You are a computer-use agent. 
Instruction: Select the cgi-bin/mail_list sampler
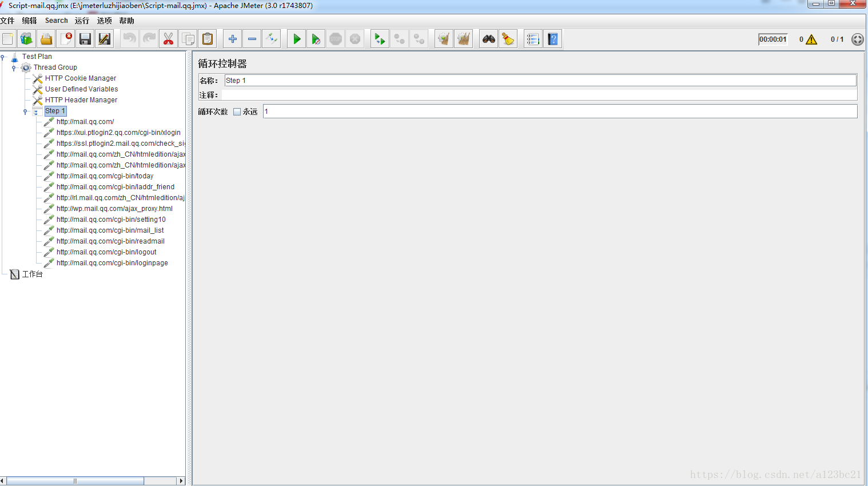(x=110, y=230)
